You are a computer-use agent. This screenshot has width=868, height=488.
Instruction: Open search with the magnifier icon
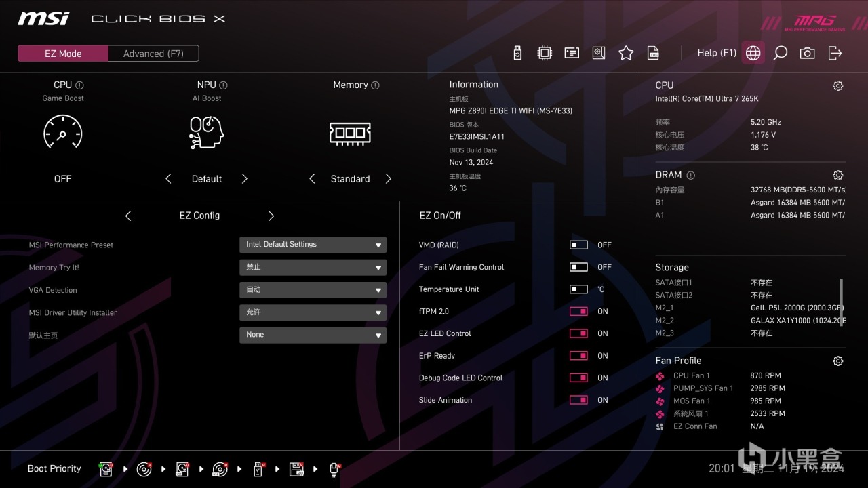(x=781, y=53)
